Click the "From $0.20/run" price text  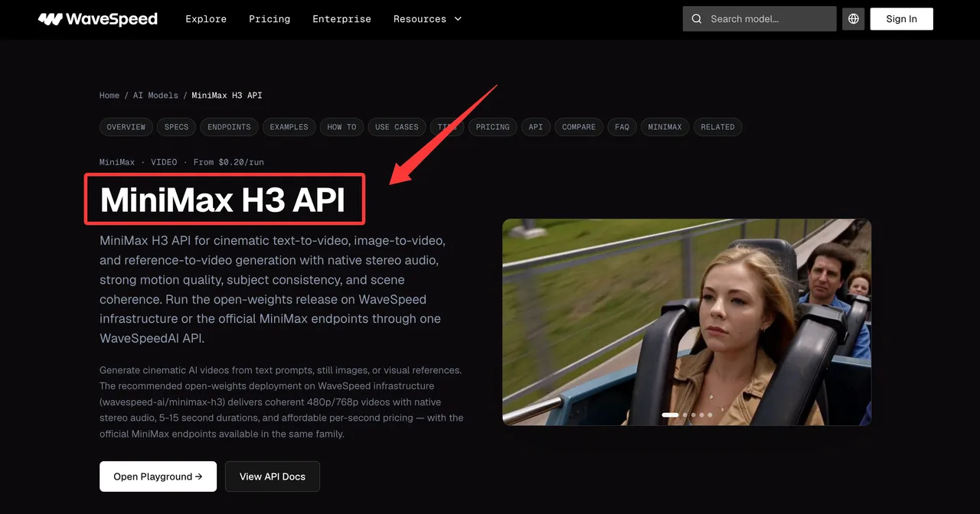click(228, 162)
